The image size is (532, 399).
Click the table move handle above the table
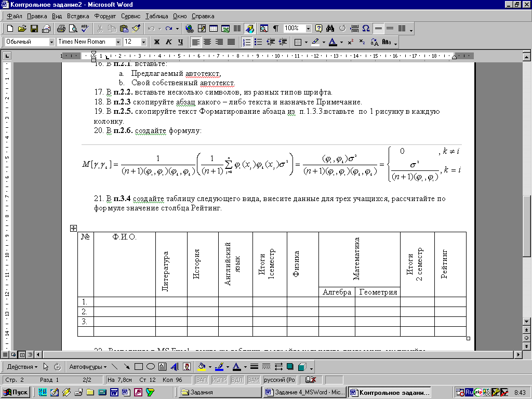73,228
